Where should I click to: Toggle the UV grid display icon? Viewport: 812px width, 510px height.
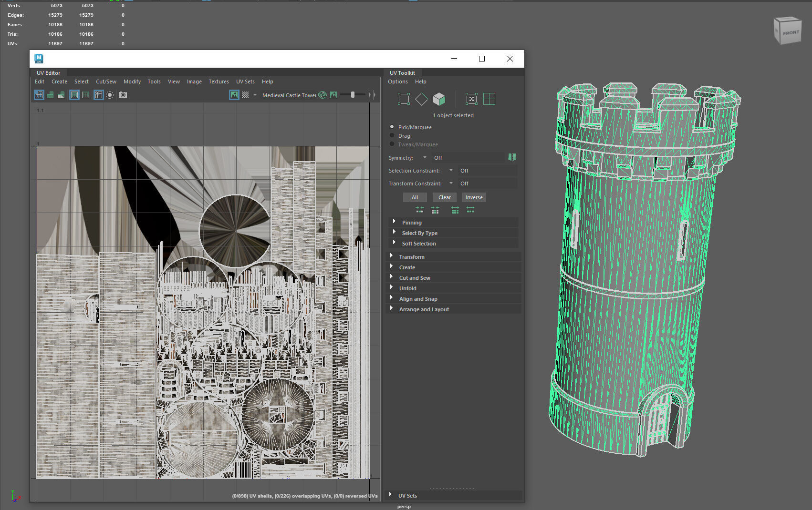[x=99, y=95]
